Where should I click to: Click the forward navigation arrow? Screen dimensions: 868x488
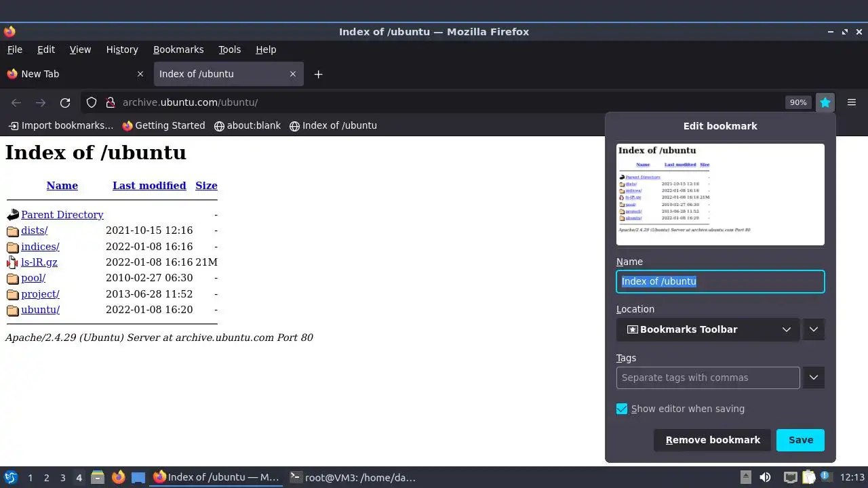click(41, 102)
